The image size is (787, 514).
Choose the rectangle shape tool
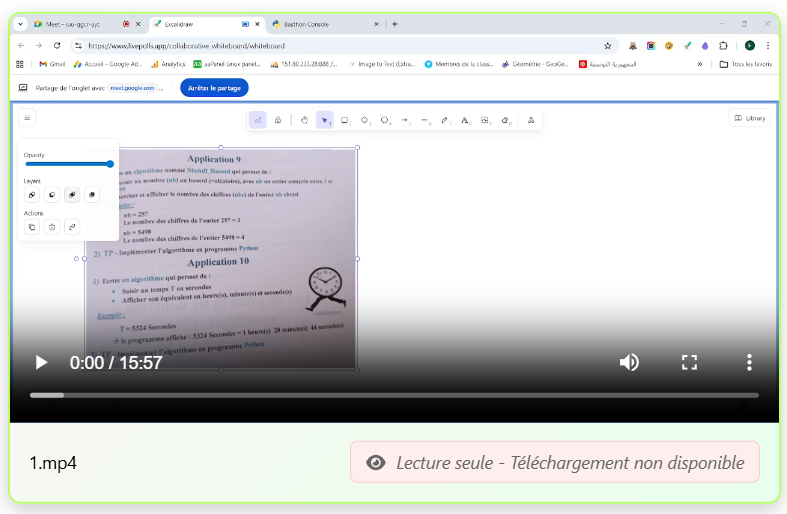click(344, 120)
